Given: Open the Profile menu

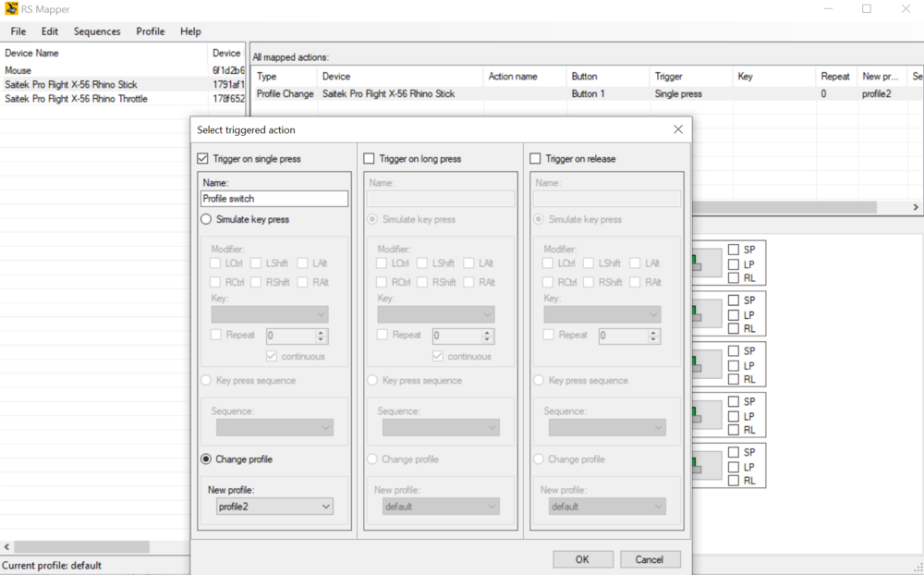Looking at the screenshot, I should (150, 31).
